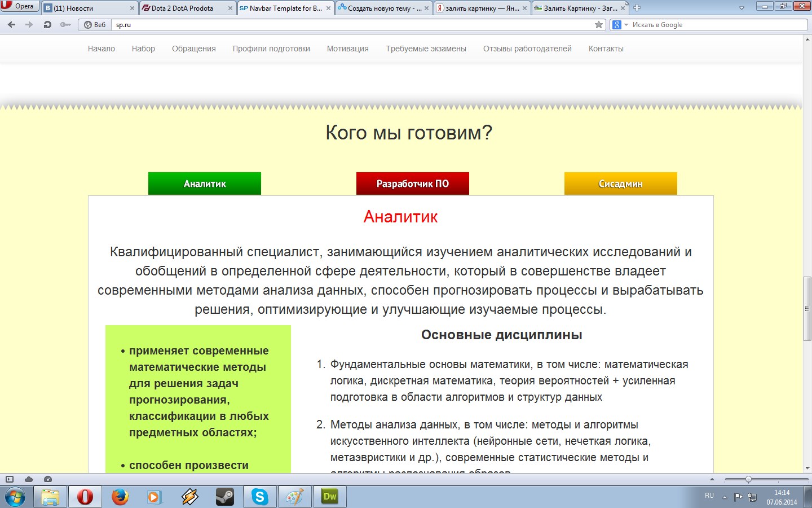Bookmark this page with the star icon

(599, 25)
